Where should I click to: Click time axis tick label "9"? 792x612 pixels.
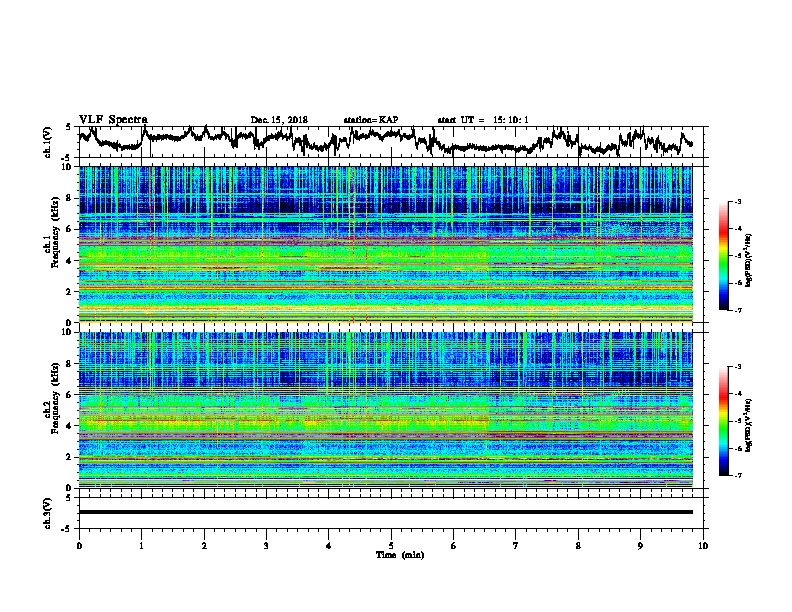point(640,546)
